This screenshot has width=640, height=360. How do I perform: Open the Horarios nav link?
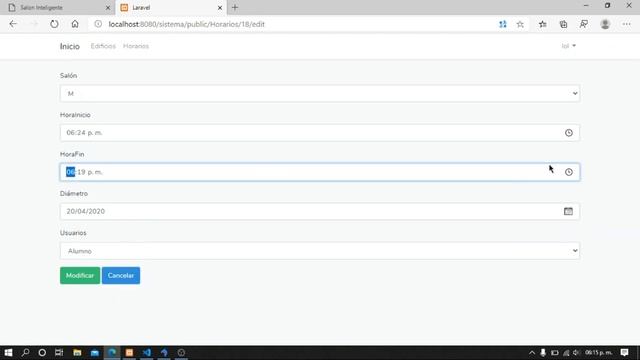point(136,46)
